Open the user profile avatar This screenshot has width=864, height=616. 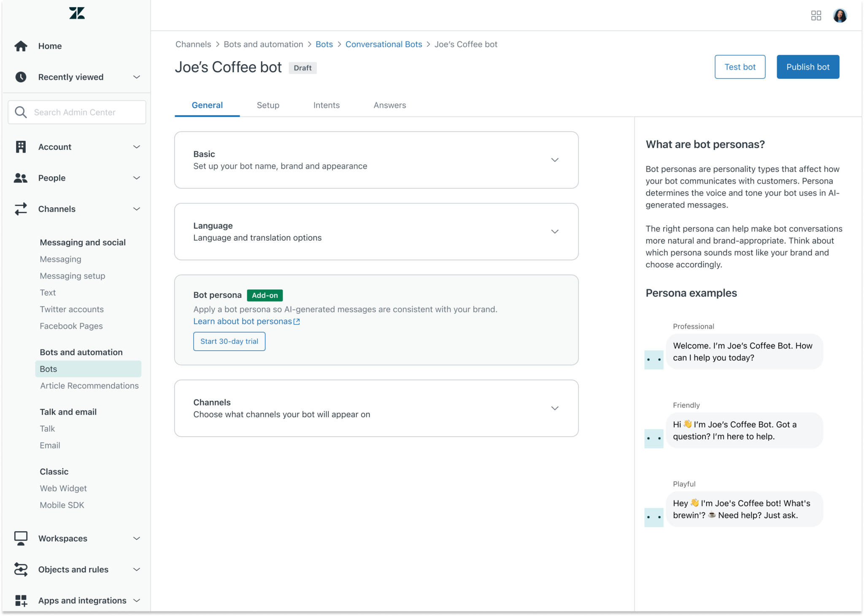[x=840, y=16]
